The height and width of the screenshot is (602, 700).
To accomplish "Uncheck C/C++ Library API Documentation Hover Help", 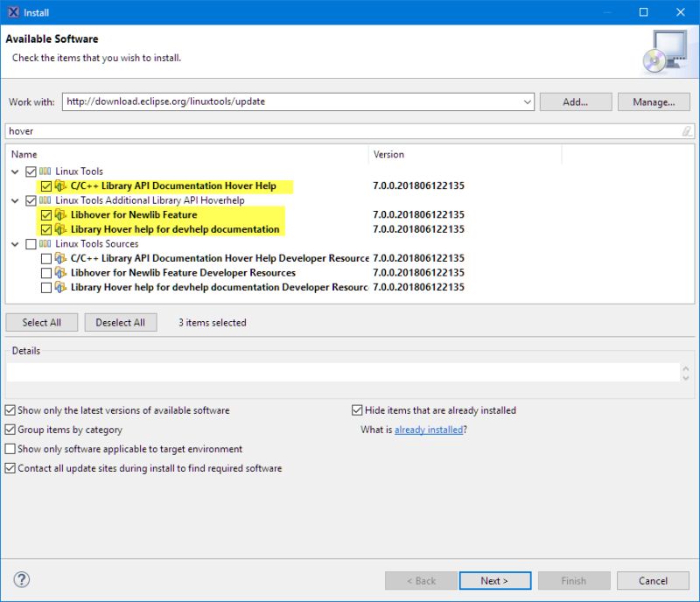I will [46, 185].
